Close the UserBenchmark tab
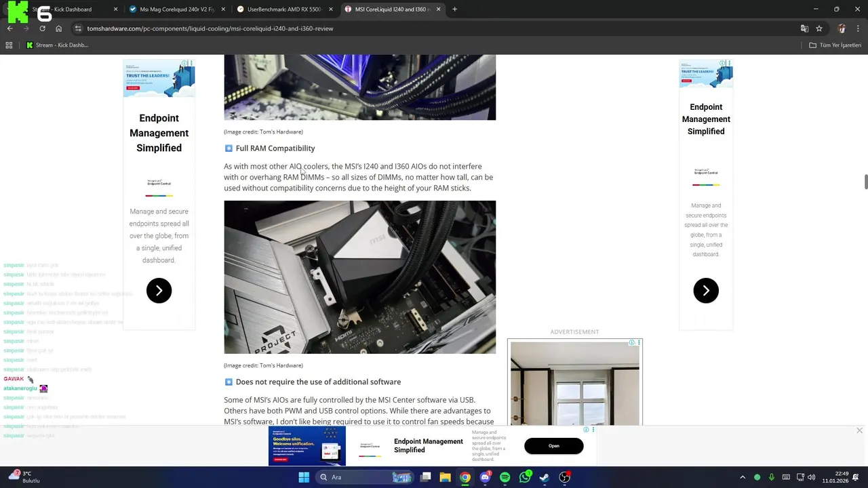868x488 pixels. pyautogui.click(x=330, y=9)
